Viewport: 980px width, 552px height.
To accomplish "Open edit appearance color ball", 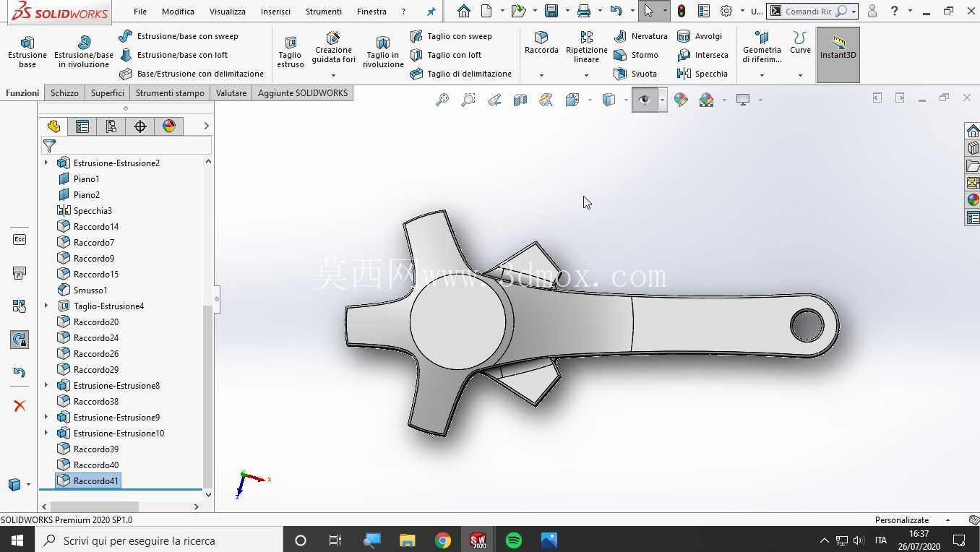I will pyautogui.click(x=681, y=100).
